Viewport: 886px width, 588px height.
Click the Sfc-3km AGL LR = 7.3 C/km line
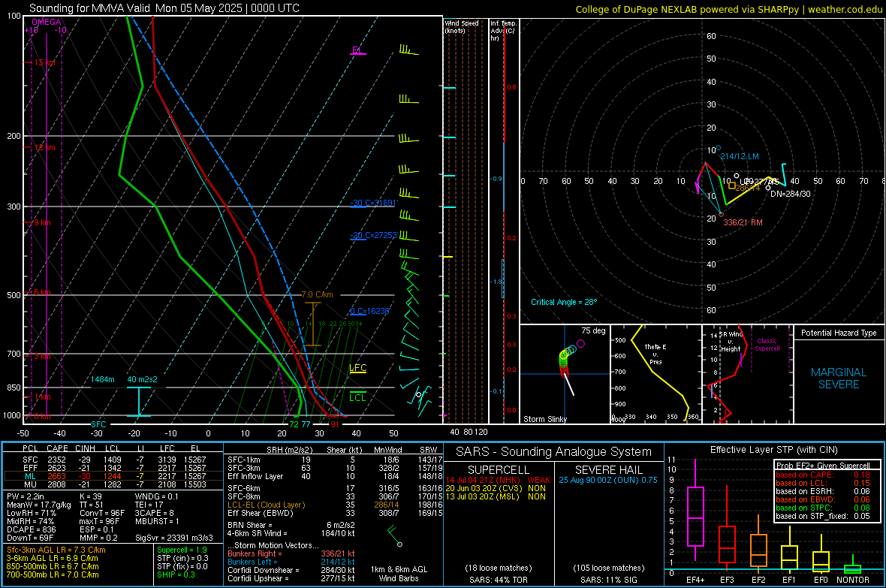56,550
